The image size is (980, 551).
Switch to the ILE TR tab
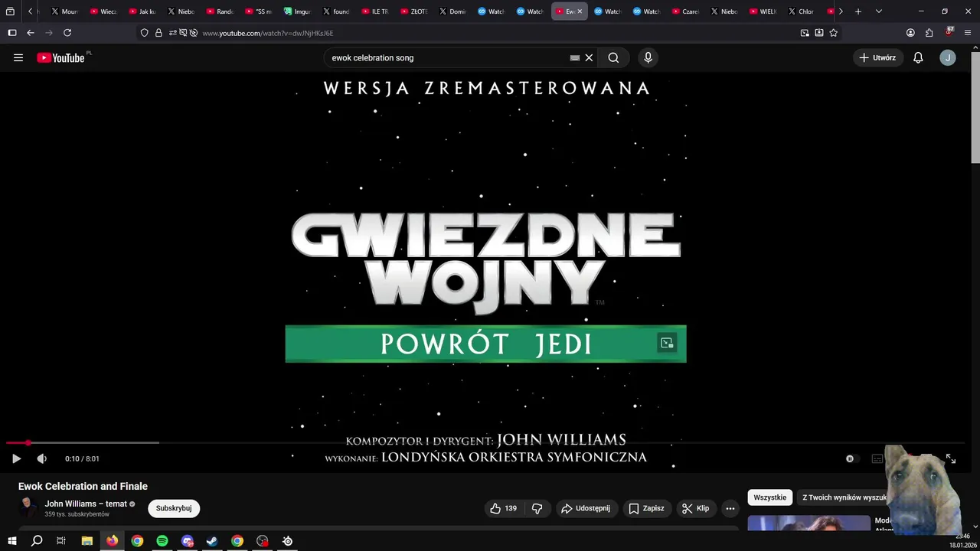375,11
